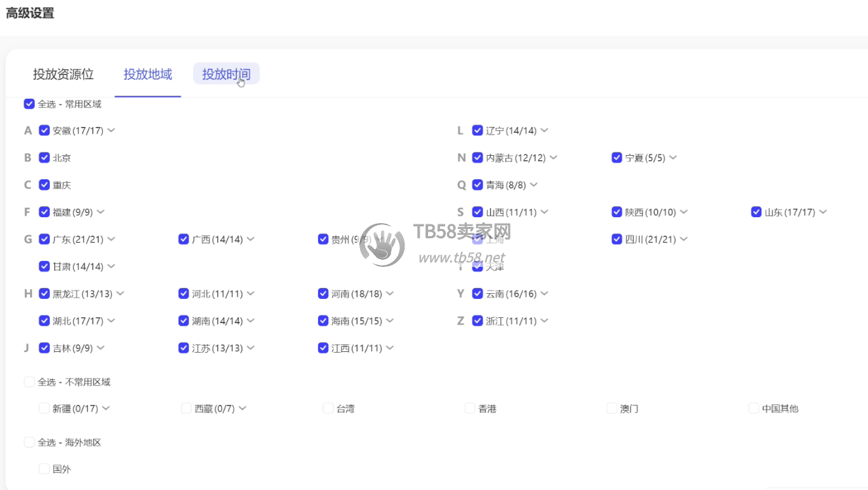Enable the 全选 - 不常用区域 checkbox
This screenshot has width=868, height=490.
coord(29,382)
